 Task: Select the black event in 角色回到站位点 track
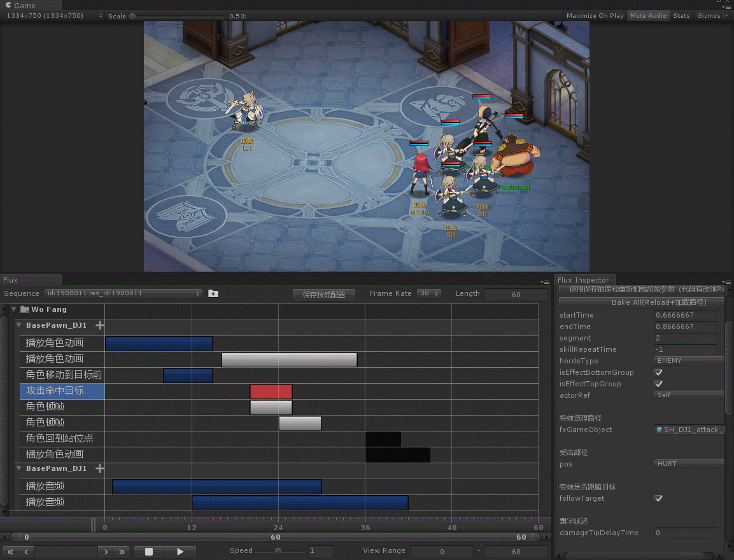click(x=383, y=439)
